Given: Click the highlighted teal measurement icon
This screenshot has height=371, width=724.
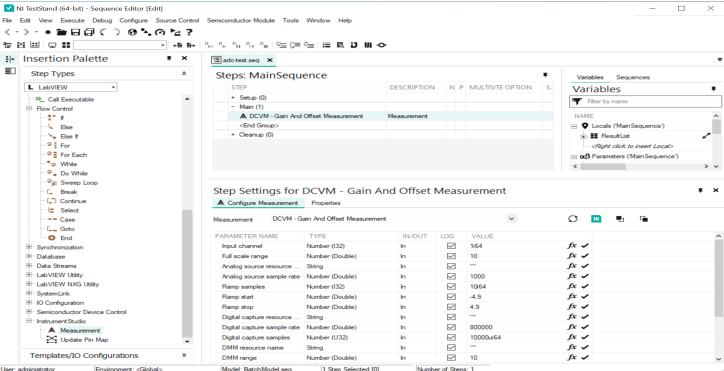Looking at the screenshot, I should (x=596, y=219).
